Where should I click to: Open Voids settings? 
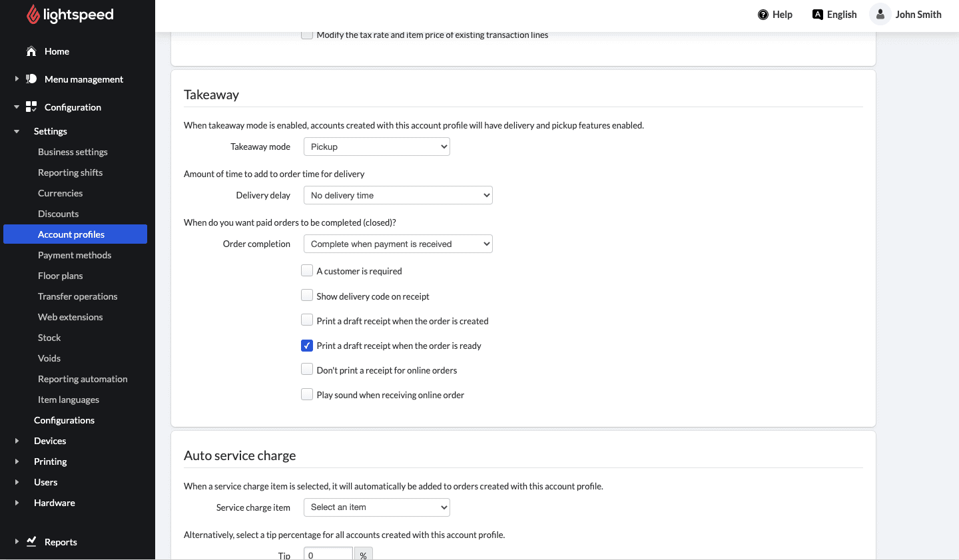(49, 358)
